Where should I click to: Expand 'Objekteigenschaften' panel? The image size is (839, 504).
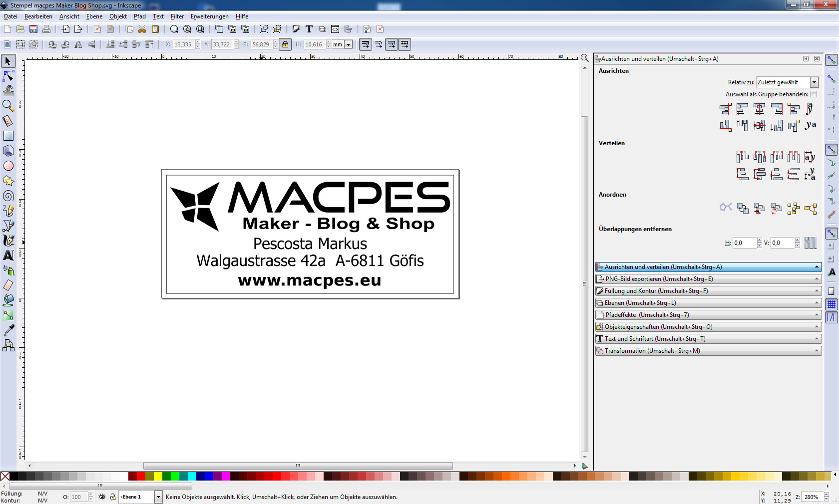(x=708, y=327)
